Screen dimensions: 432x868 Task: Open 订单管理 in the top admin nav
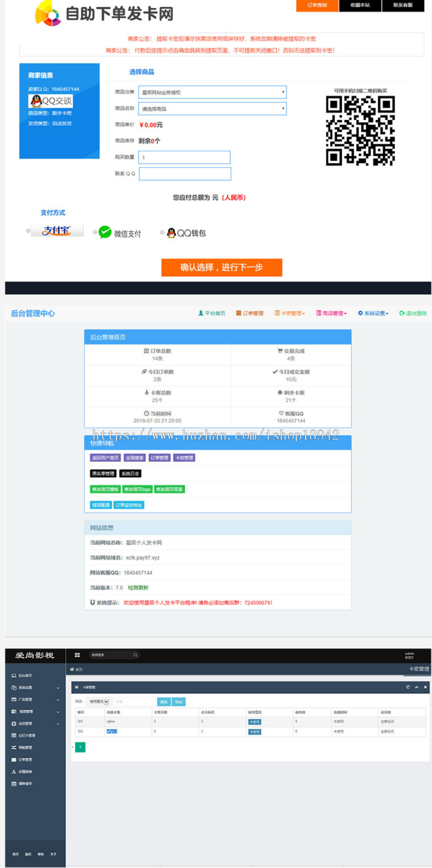click(x=250, y=313)
